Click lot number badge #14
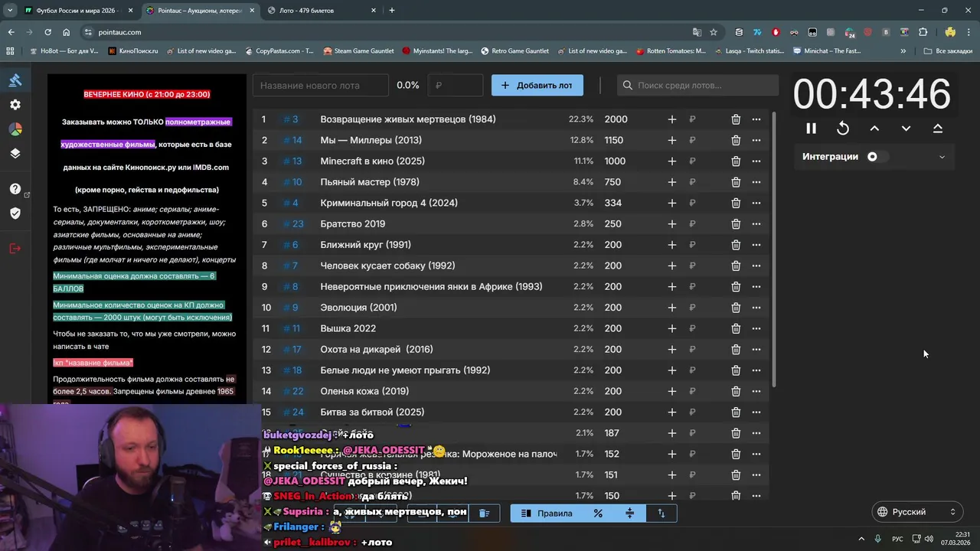This screenshot has width=980, height=551. (x=292, y=140)
